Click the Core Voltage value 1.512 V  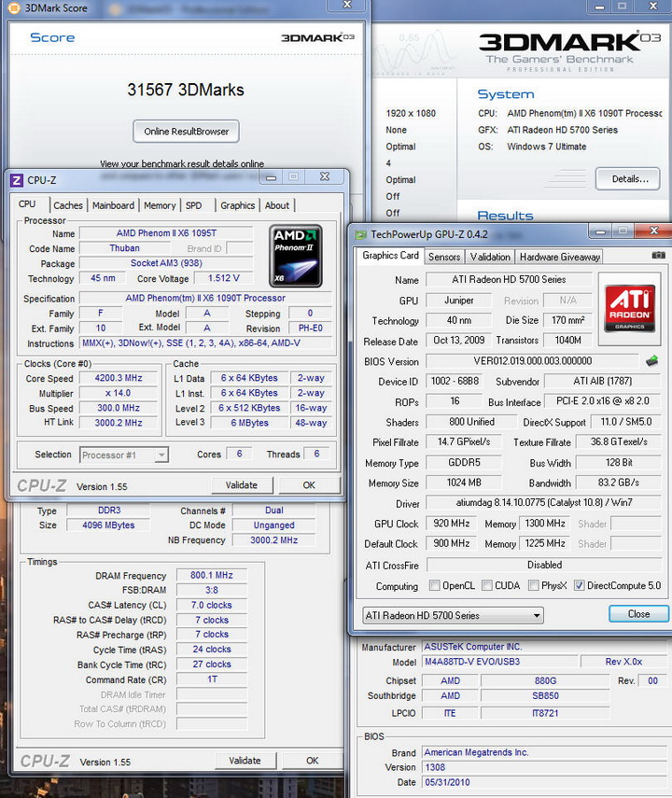(x=223, y=278)
